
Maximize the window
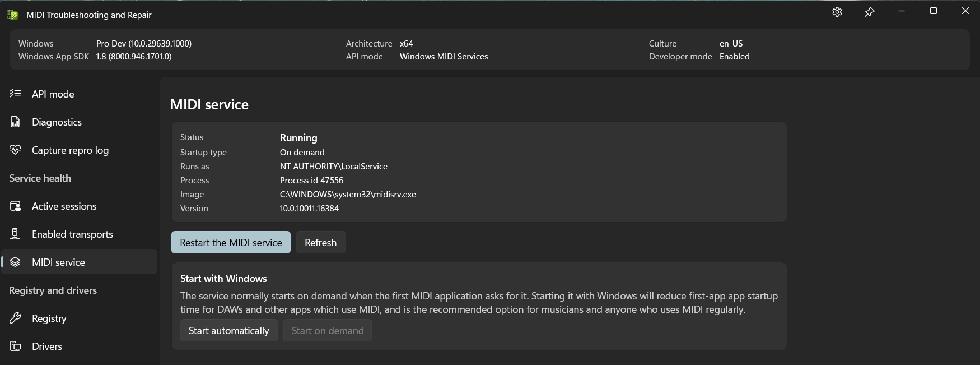pyautogui.click(x=934, y=11)
